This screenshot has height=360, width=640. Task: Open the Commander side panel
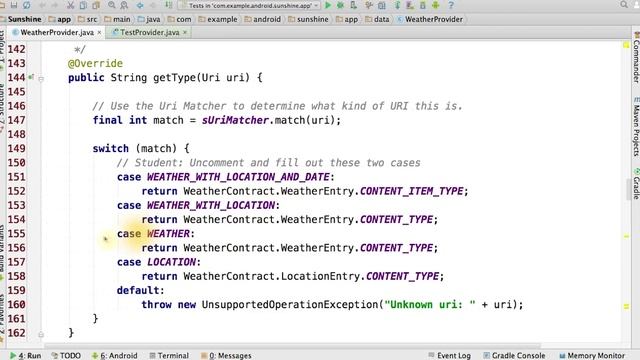636,58
